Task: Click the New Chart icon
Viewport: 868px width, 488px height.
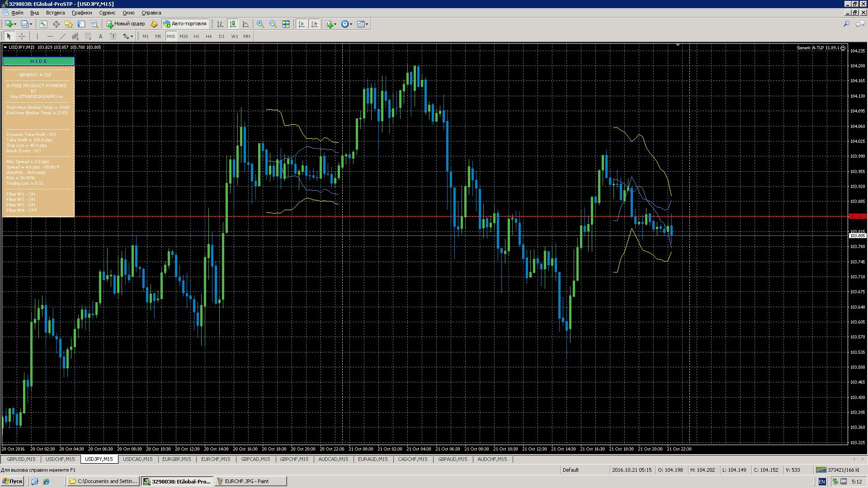Action: (9, 24)
